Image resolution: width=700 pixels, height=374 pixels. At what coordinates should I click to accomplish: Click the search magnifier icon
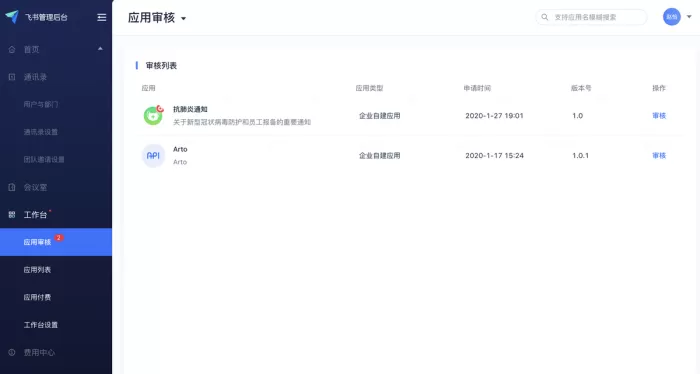pos(545,17)
